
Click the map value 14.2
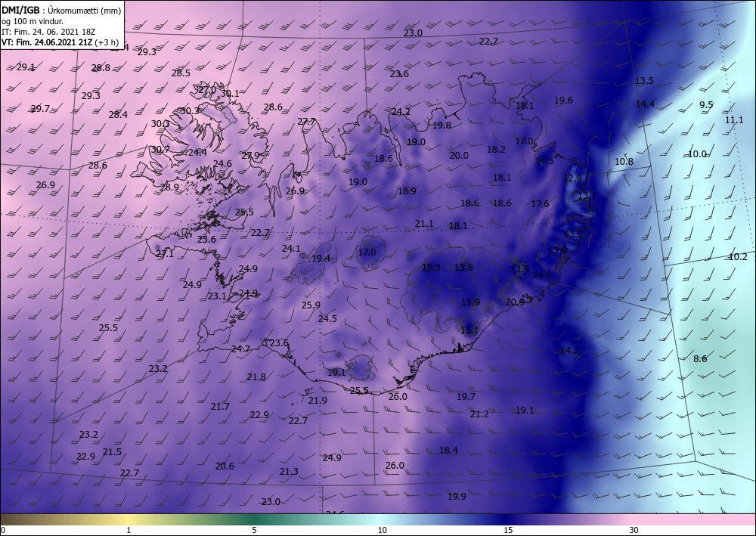[x=569, y=351]
